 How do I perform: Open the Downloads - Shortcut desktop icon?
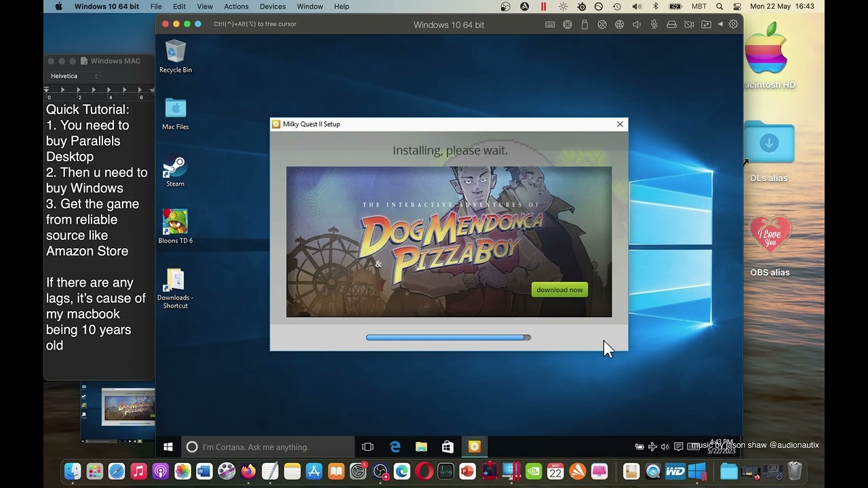pyautogui.click(x=176, y=289)
